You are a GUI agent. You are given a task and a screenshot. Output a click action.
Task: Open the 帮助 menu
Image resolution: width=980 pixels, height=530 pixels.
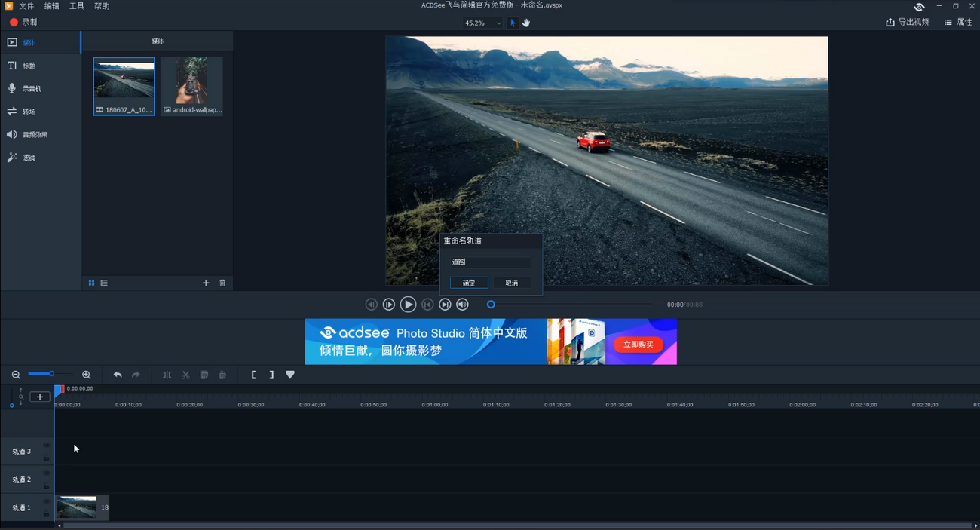(x=102, y=6)
